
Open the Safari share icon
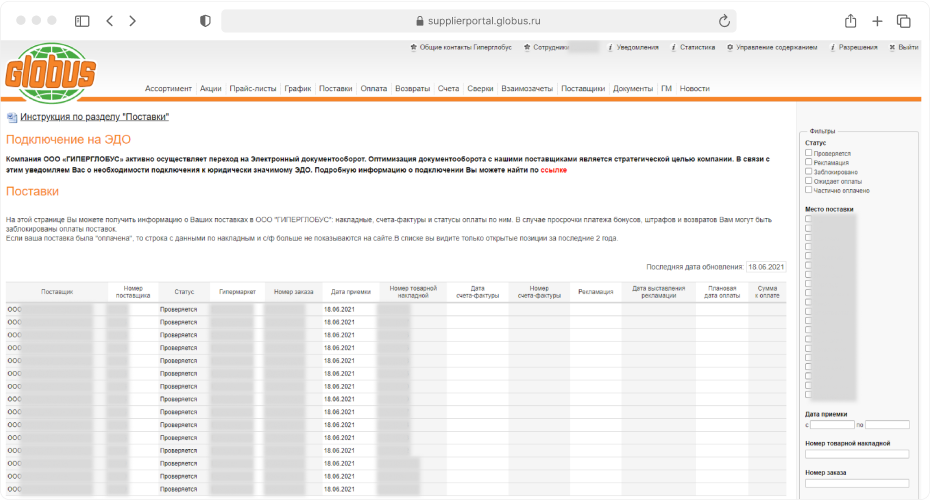[x=851, y=21]
